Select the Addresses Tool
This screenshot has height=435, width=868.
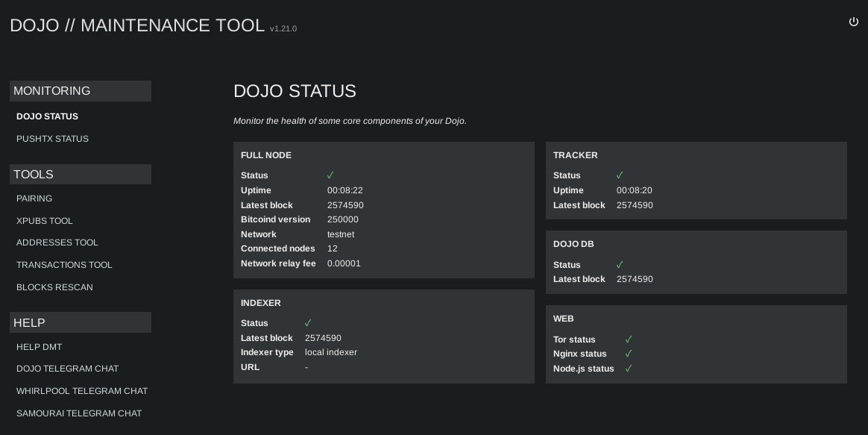[x=57, y=242]
